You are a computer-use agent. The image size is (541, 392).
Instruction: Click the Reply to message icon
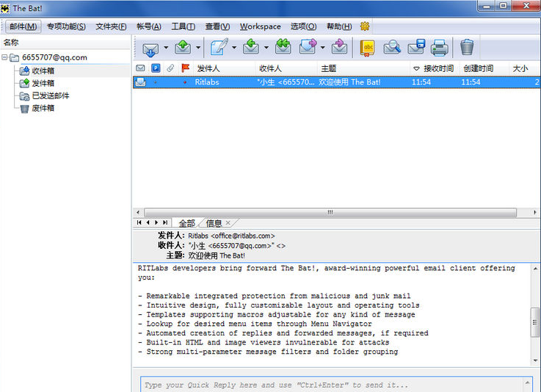click(x=251, y=47)
